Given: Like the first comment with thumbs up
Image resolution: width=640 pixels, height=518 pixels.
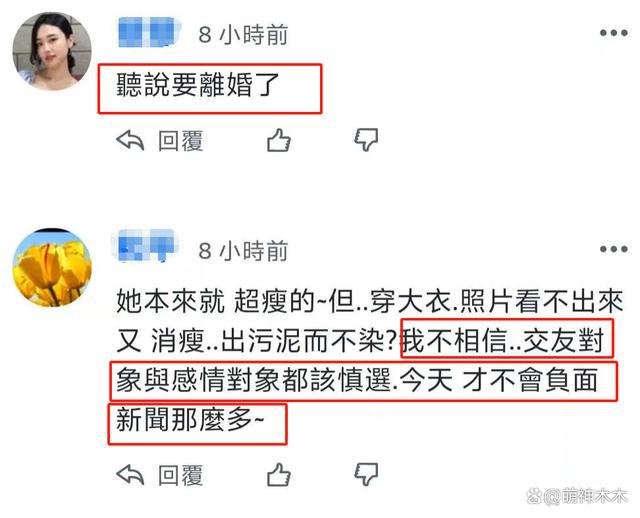Looking at the screenshot, I should point(279,140).
